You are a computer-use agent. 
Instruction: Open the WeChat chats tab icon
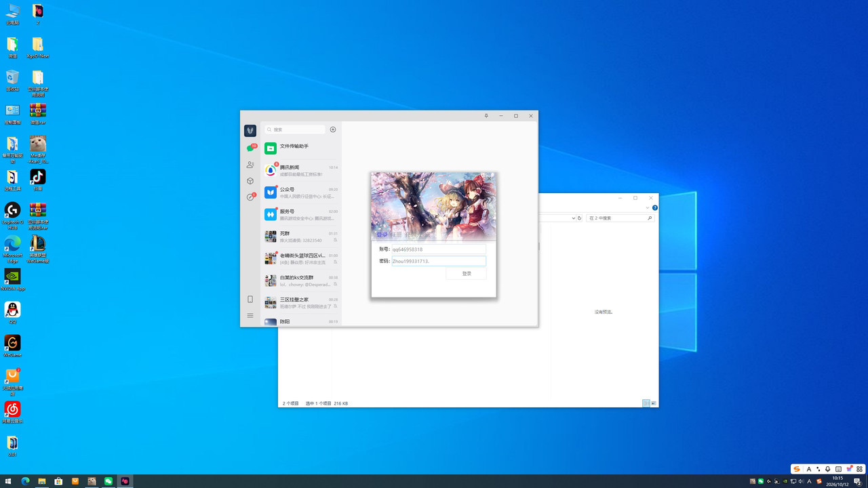[x=250, y=148]
